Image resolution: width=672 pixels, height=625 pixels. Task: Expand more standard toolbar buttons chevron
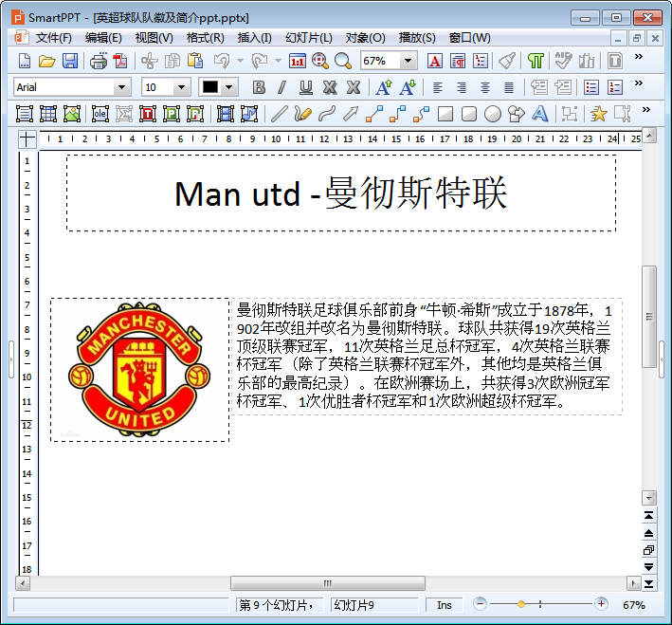[x=639, y=56]
